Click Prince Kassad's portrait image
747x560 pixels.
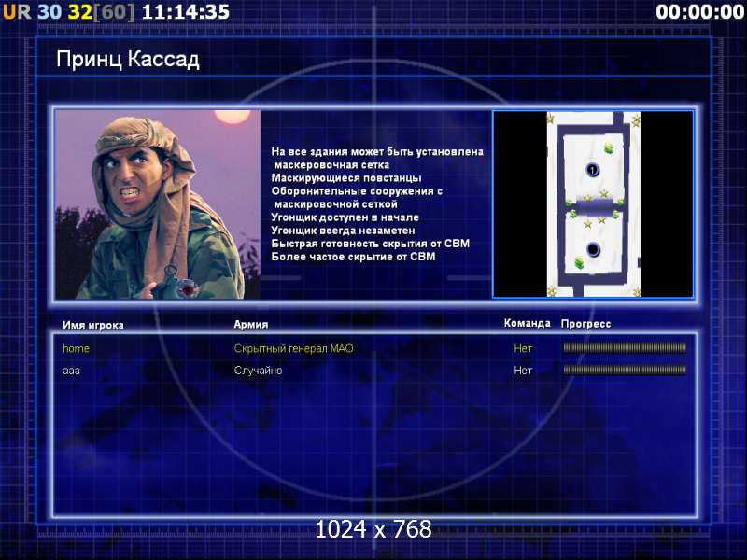(x=158, y=204)
